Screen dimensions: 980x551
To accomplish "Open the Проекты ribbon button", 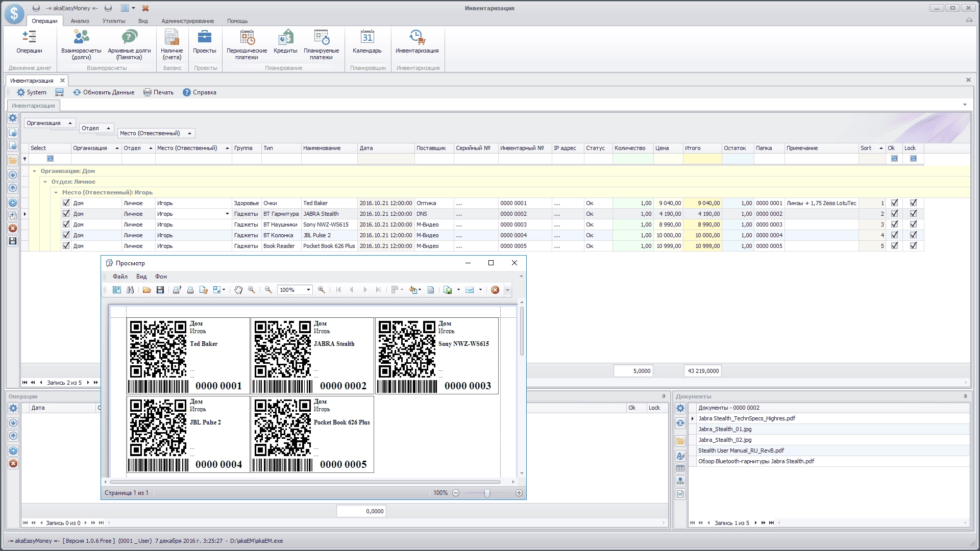I will pyautogui.click(x=205, y=42).
